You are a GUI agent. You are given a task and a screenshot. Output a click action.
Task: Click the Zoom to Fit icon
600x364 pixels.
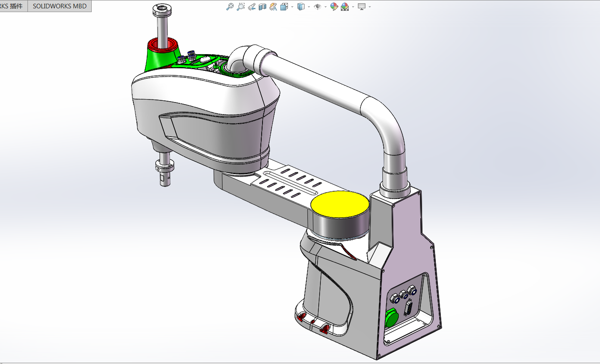coord(230,7)
